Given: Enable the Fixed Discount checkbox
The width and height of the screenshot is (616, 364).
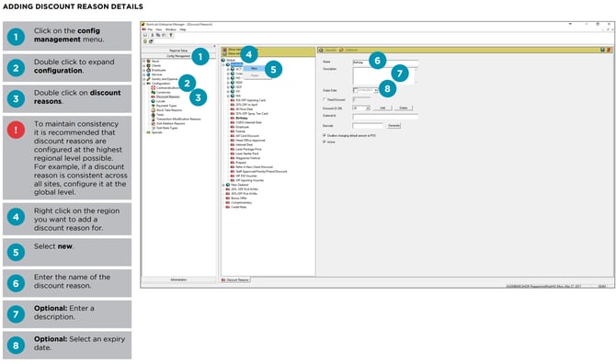Looking at the screenshot, I should click(325, 100).
